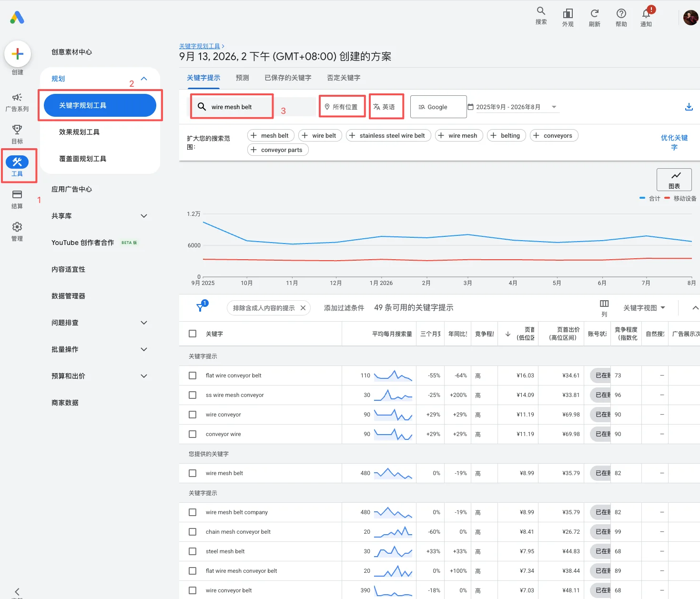The image size is (700, 599).
Task: Expand the 问题排查 section
Action: tap(144, 323)
